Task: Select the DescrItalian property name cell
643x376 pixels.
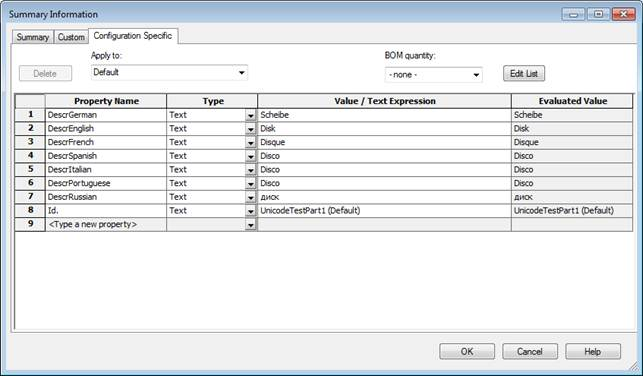Action: 106,169
